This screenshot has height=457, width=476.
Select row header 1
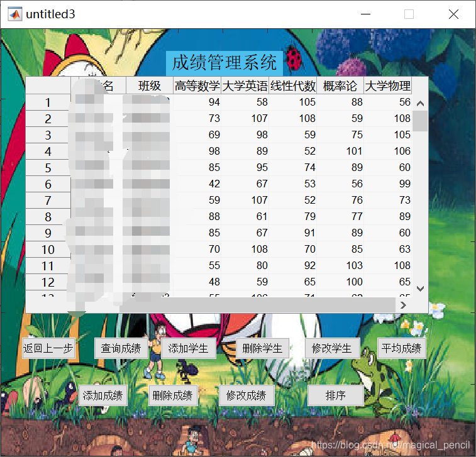[48, 102]
